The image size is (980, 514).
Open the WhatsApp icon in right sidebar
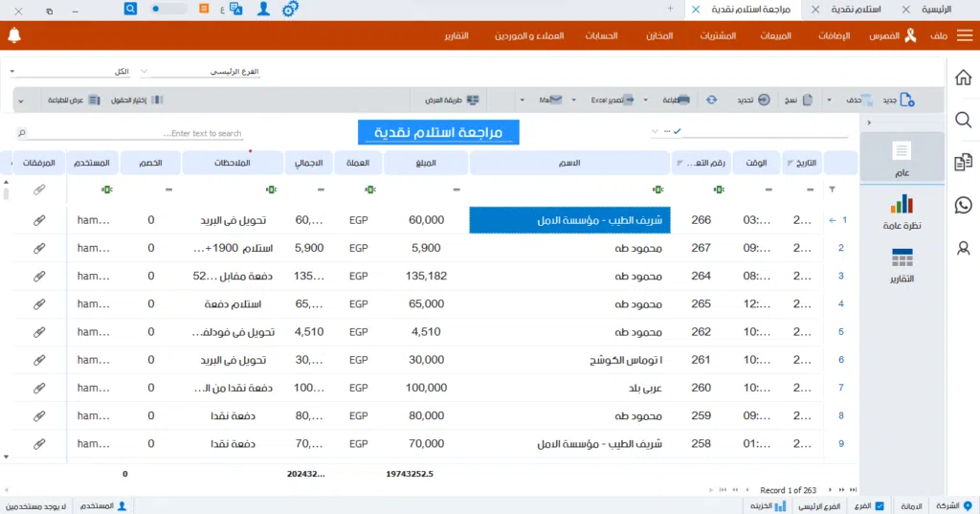pyautogui.click(x=963, y=205)
